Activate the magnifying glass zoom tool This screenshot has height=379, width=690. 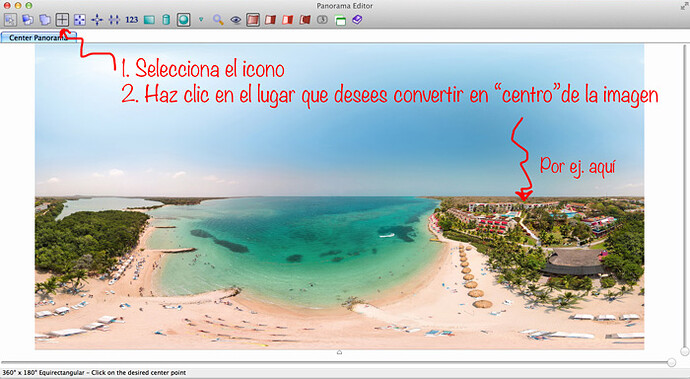218,20
